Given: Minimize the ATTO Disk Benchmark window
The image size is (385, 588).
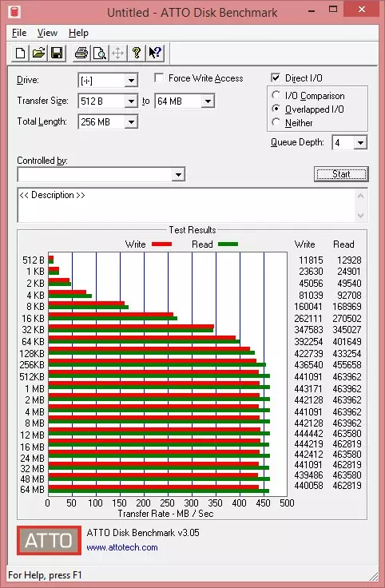Looking at the screenshot, I should (x=312, y=10).
